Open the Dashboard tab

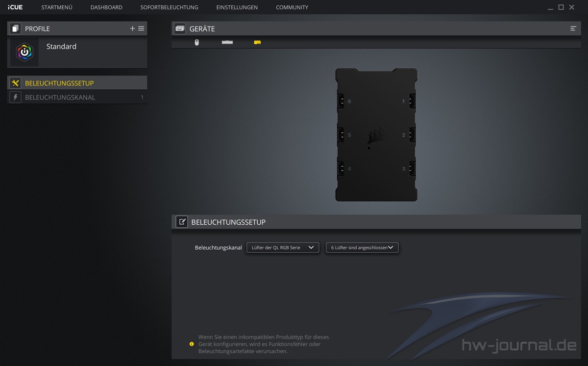pyautogui.click(x=106, y=7)
